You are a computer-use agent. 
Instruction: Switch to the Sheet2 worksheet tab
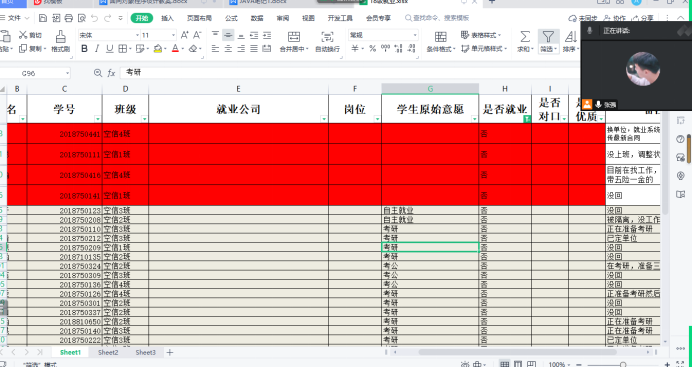click(x=108, y=353)
